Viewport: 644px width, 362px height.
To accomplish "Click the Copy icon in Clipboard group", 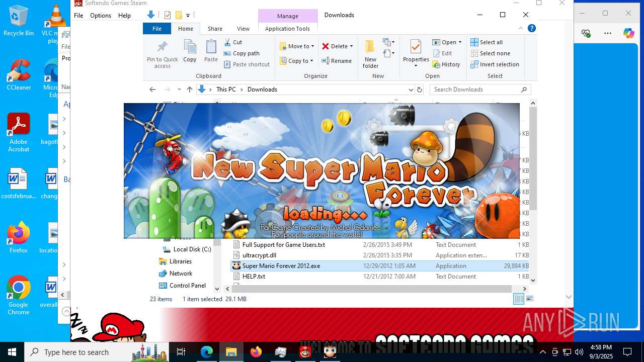I will coord(190,47).
